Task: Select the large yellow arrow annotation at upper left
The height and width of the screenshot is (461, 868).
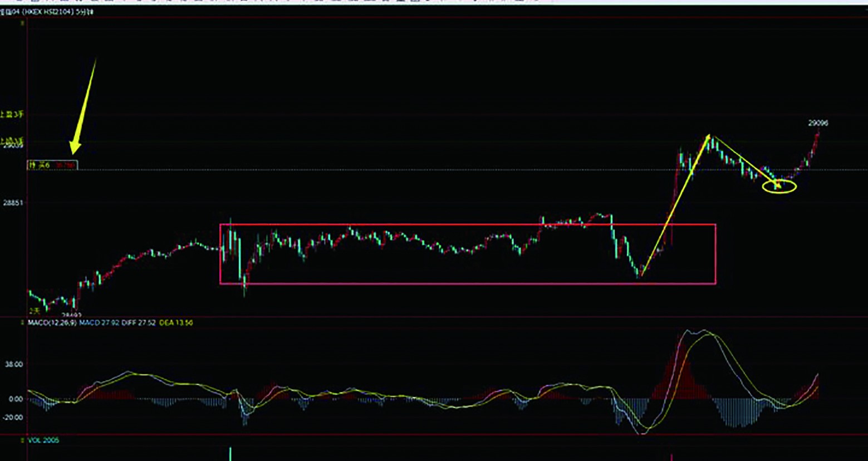Action: pyautogui.click(x=85, y=106)
